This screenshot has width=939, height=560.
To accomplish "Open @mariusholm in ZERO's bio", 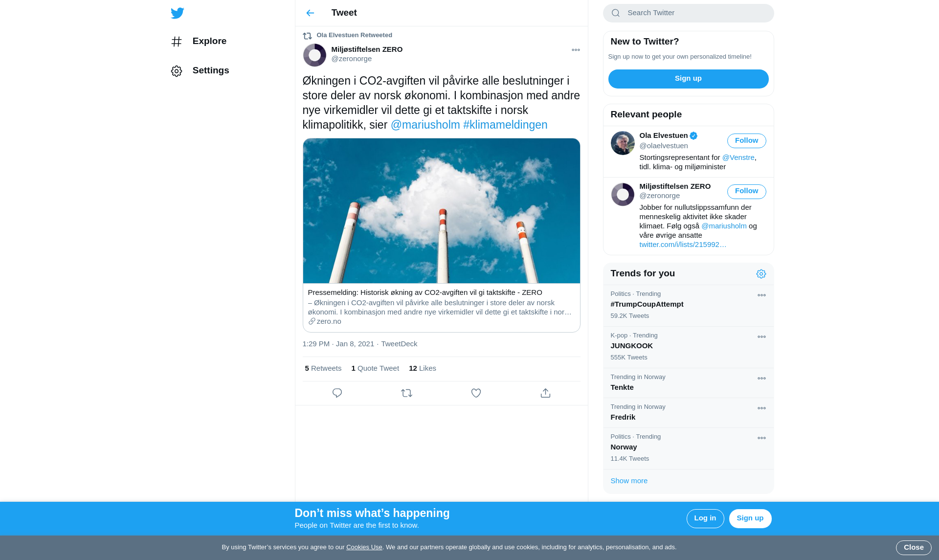I will (x=724, y=226).
